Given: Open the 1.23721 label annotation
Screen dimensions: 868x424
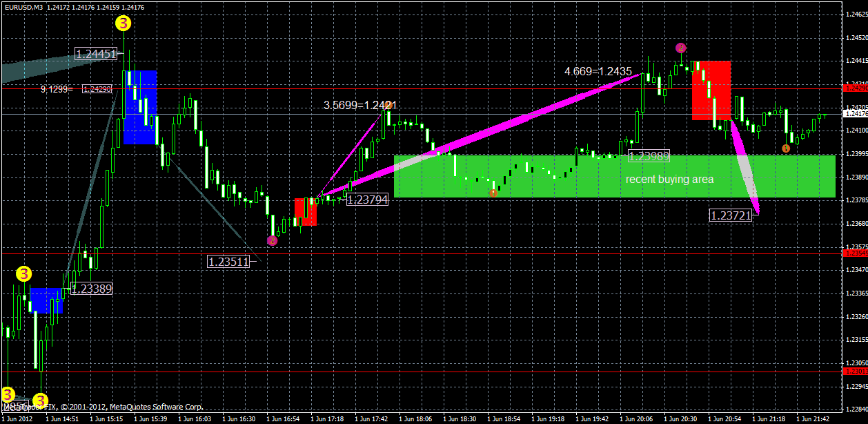Looking at the screenshot, I should [730, 215].
